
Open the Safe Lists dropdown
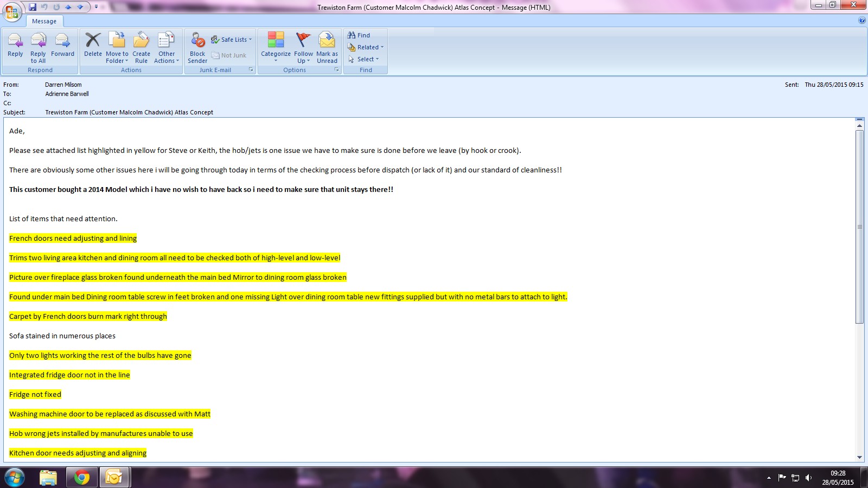pos(232,40)
